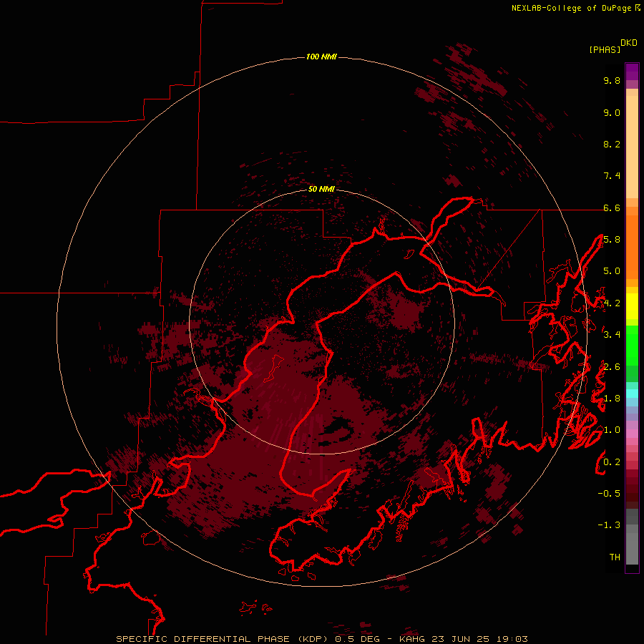Image resolution: width=644 pixels, height=644 pixels.
Task: Click the 1.8 value on the color scale
Action: [612, 399]
